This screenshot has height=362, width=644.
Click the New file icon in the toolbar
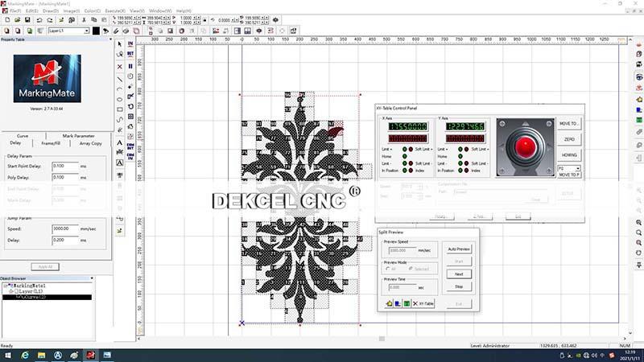point(7,19)
